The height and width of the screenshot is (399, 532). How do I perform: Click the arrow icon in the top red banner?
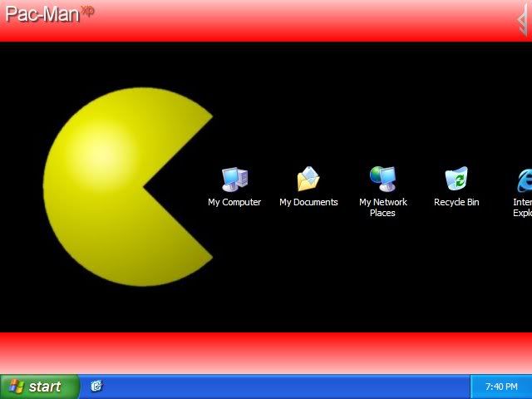[523, 20]
